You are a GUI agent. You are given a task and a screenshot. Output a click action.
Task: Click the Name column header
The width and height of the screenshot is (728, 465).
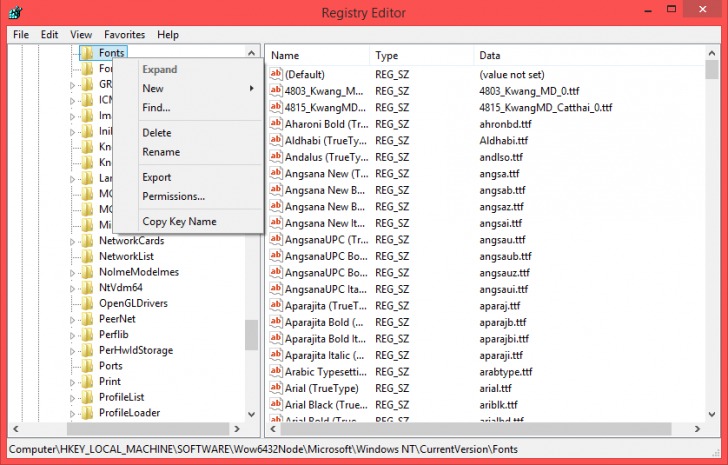tap(318, 56)
